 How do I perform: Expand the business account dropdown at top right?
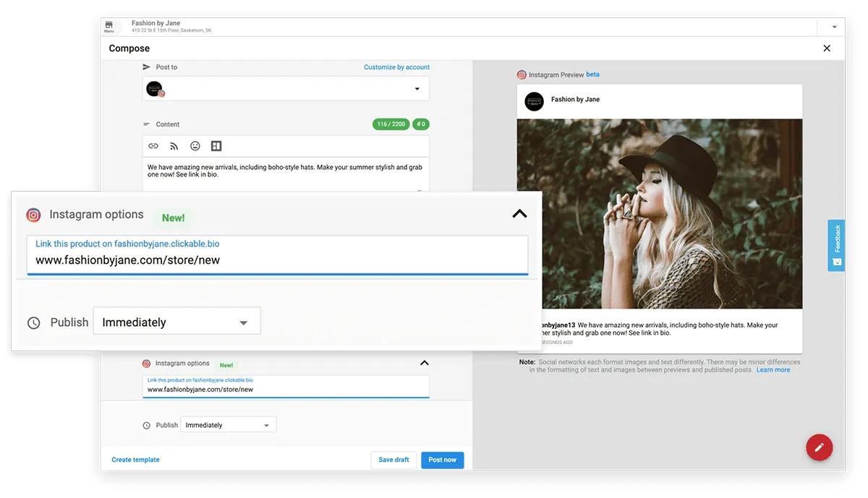click(834, 27)
